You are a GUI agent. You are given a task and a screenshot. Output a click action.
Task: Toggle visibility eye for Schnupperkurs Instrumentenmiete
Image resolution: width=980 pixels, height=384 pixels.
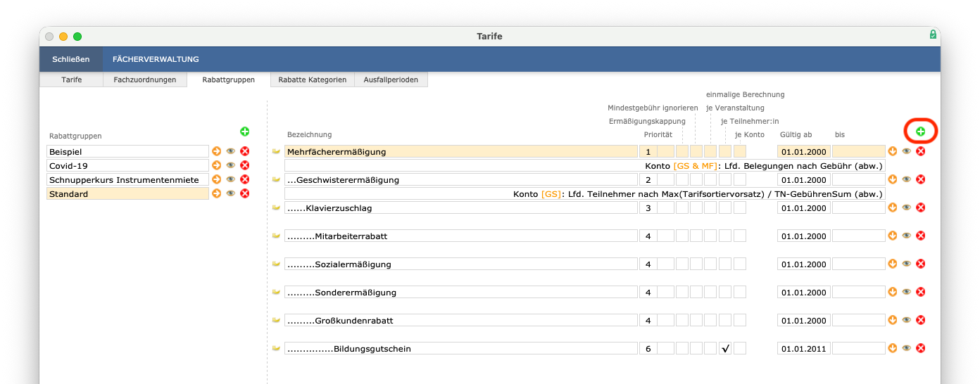pos(231,179)
